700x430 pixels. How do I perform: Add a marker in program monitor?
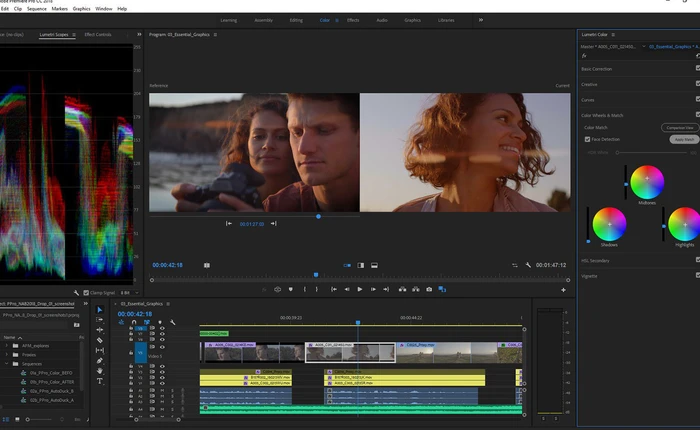point(291,289)
